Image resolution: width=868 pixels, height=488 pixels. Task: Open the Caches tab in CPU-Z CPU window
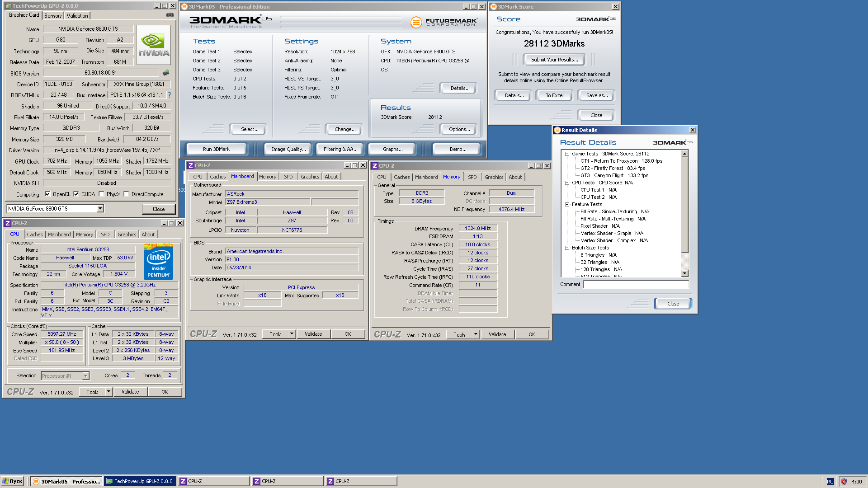point(35,235)
